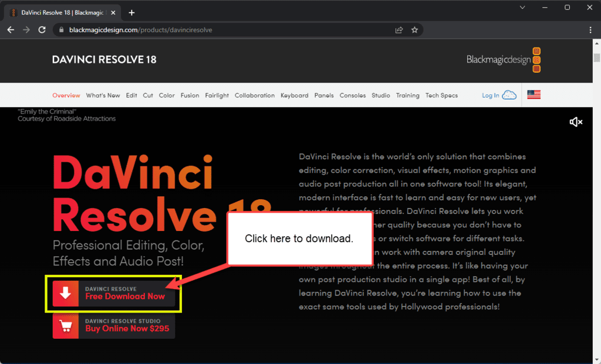
Task: Open the Keyboard section
Action: pyautogui.click(x=295, y=96)
